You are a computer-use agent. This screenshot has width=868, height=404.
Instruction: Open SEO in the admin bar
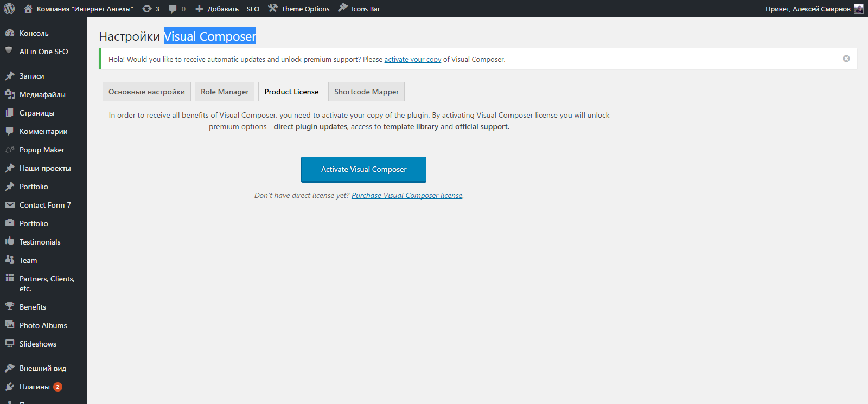pyautogui.click(x=253, y=9)
